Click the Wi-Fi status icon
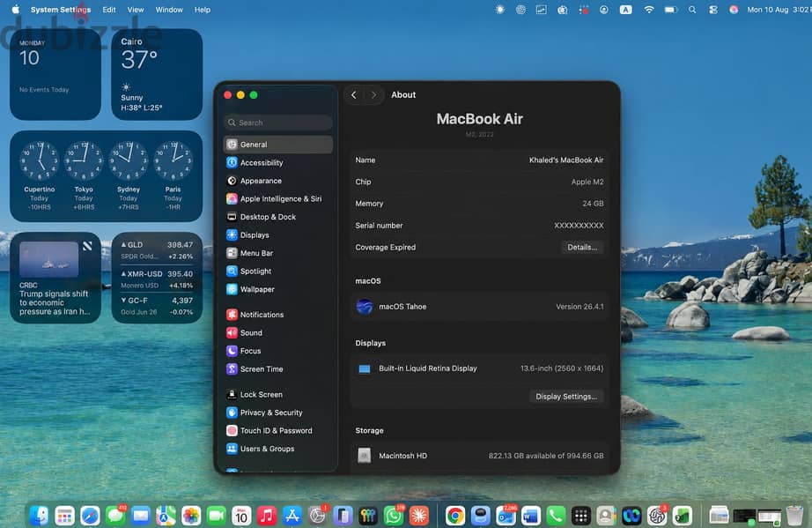Viewport: 812px width, 528px height. click(x=648, y=10)
